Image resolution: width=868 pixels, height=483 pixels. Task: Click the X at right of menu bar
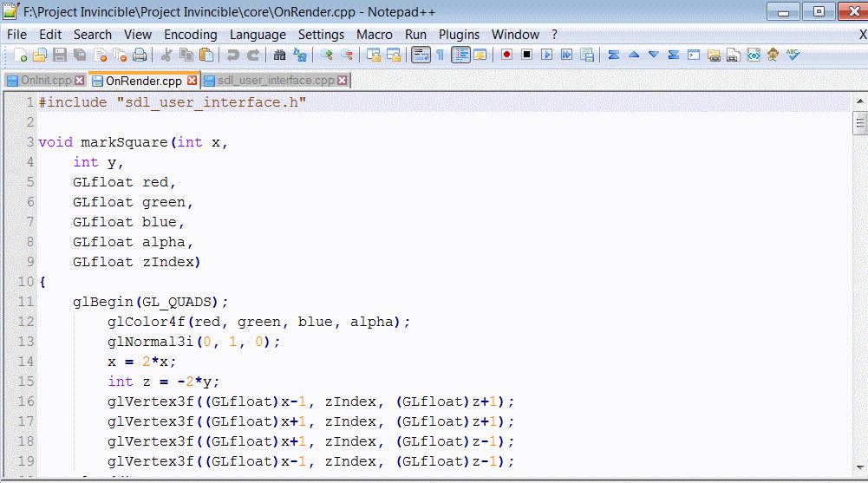click(863, 35)
